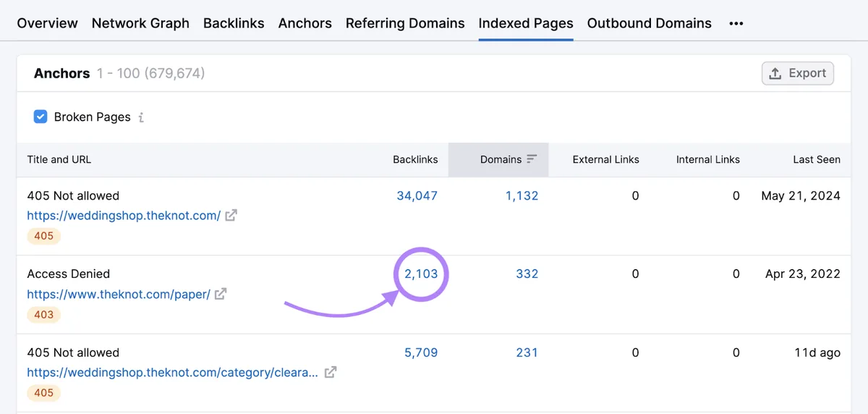Open the three-dots more tabs menu
The width and height of the screenshot is (868, 414).
(736, 23)
